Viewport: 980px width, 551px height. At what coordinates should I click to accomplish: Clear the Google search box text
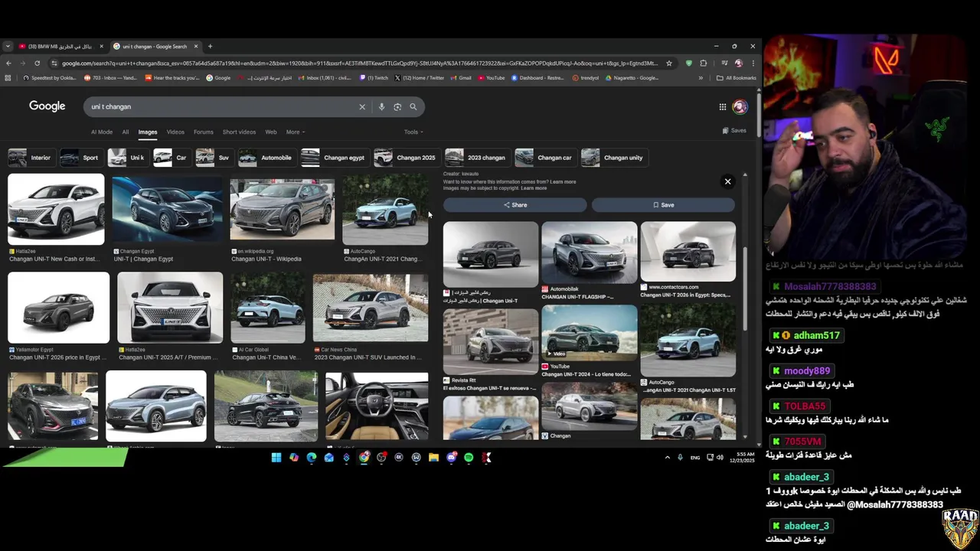362,107
